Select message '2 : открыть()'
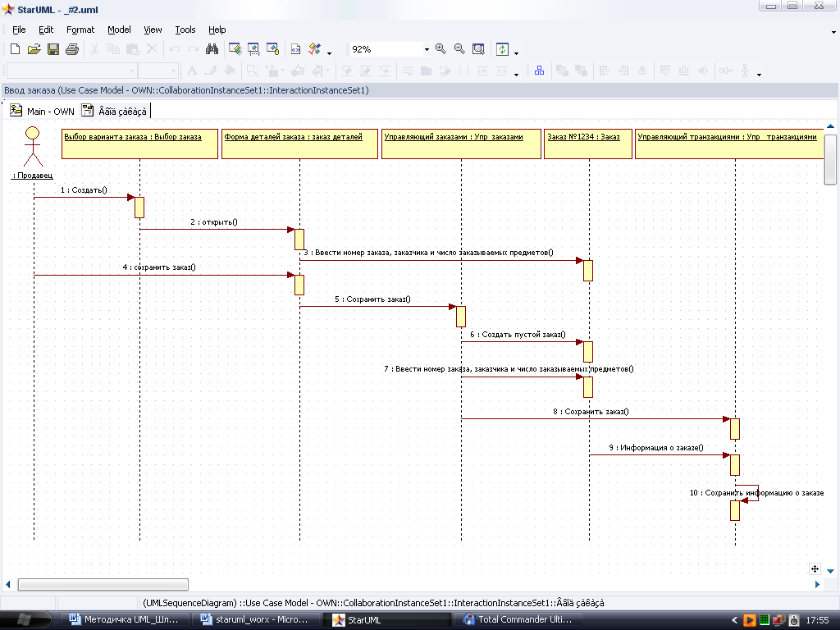 tap(214, 221)
